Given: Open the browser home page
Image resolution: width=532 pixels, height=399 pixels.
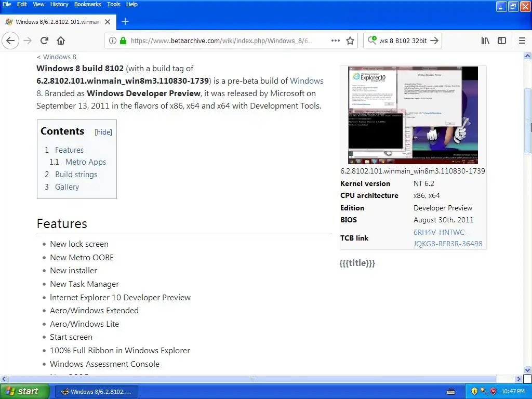Looking at the screenshot, I should [61, 41].
